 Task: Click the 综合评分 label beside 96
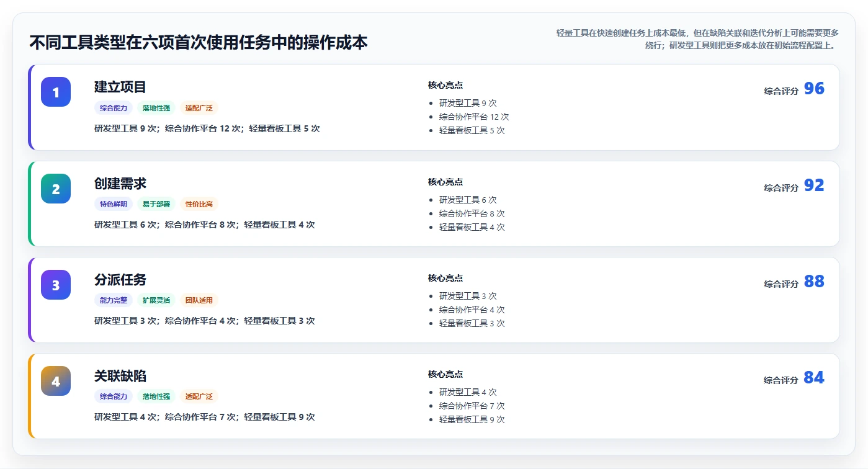(781, 91)
